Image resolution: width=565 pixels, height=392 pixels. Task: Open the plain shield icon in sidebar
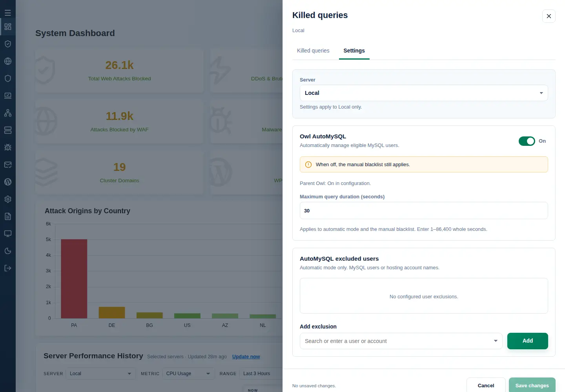pyautogui.click(x=8, y=78)
